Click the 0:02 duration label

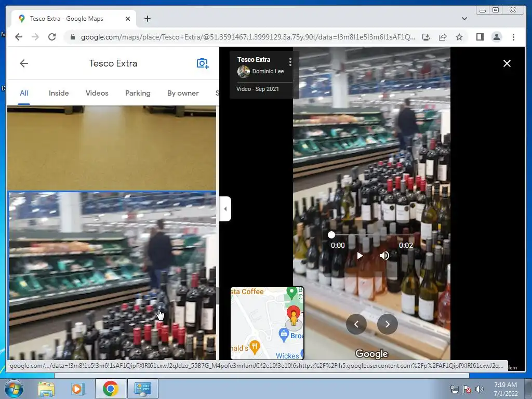point(406,245)
